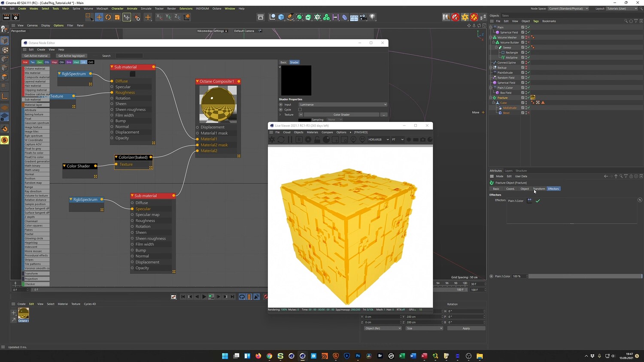The image size is (644, 362).
Task: Collapse the Sub material node connected to RgbSpectrum Diffuse
Action: [112, 67]
